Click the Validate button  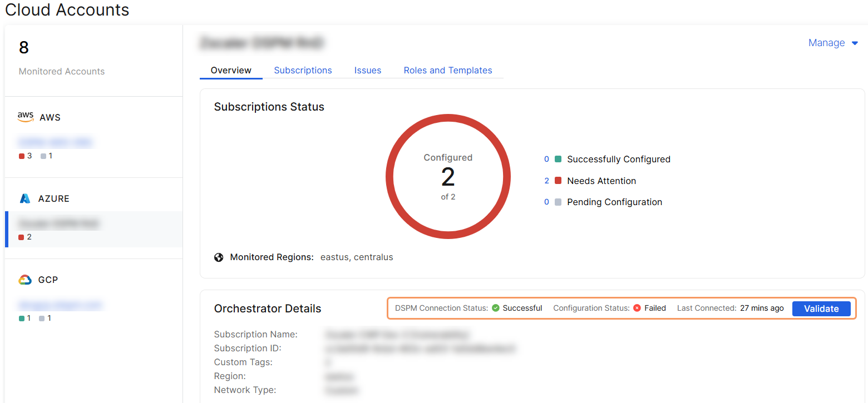pos(821,309)
